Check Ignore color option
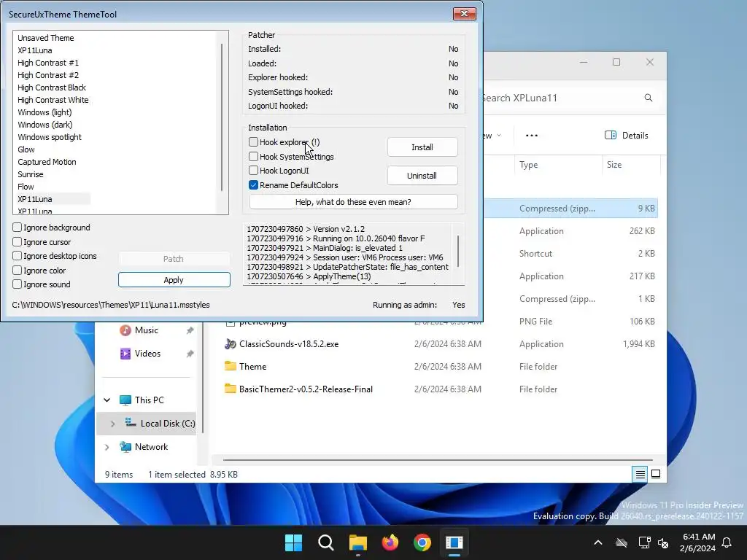Image resolution: width=747 pixels, height=560 pixels. tap(18, 271)
